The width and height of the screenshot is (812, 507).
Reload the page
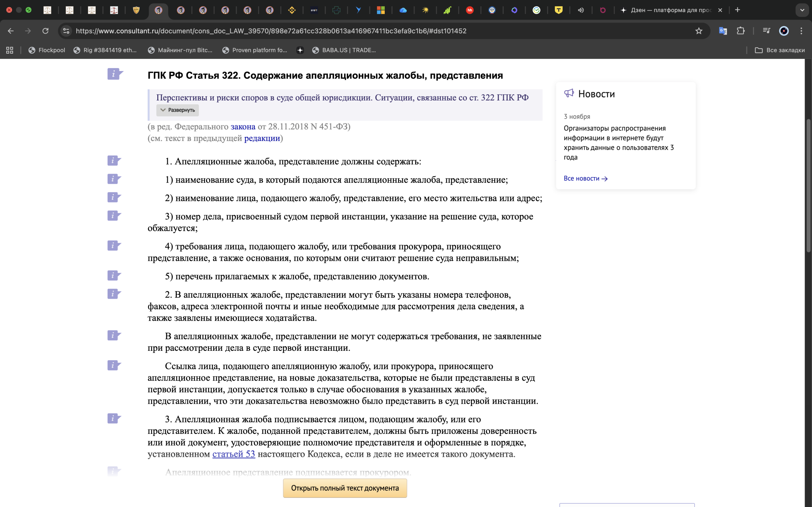click(45, 31)
